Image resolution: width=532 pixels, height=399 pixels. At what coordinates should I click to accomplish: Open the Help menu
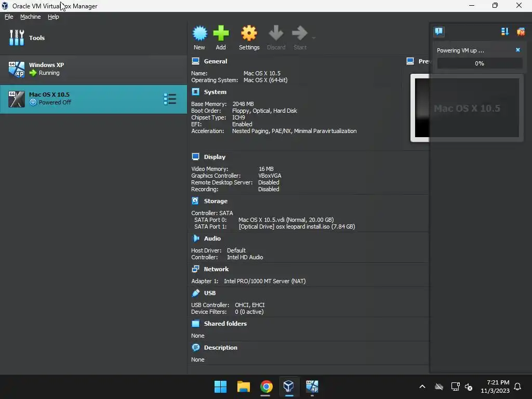(54, 17)
